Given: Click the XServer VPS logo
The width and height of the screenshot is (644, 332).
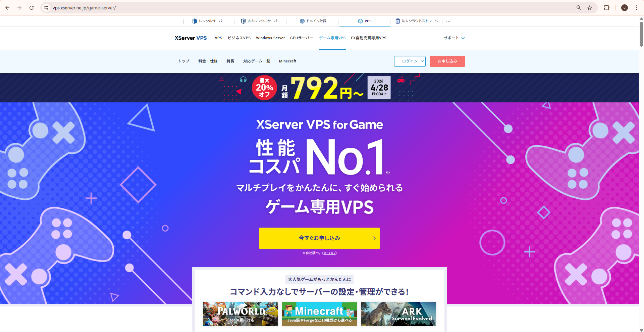Looking at the screenshot, I should [x=191, y=38].
